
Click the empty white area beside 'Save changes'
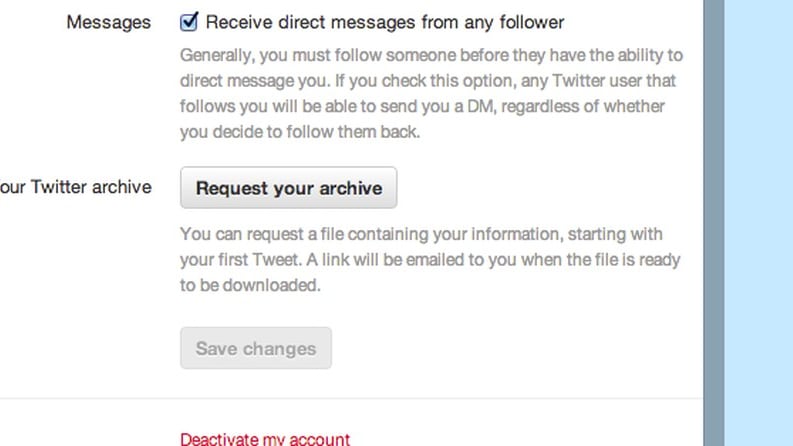[506, 348]
